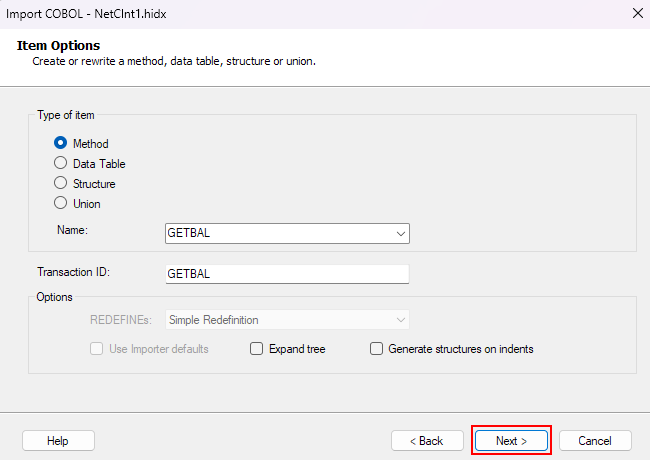Image resolution: width=650 pixels, height=460 pixels.
Task: Open the REDEFINEs Simple Redefinition dropdown
Action: [x=287, y=320]
